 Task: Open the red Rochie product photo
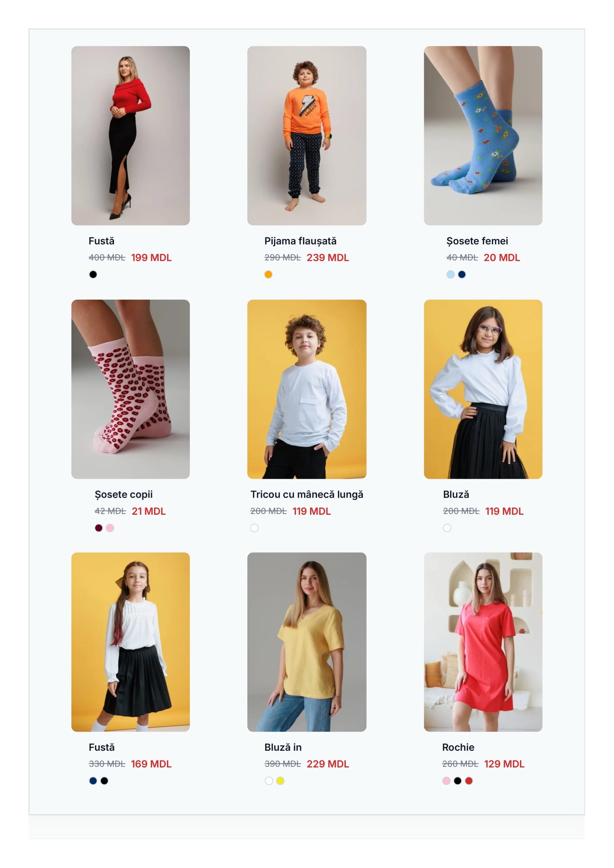(x=483, y=642)
